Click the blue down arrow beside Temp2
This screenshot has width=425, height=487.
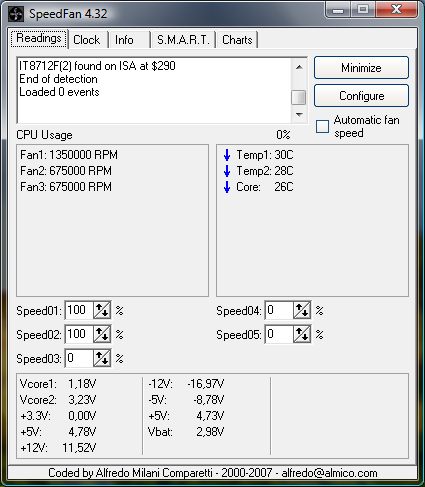227,171
